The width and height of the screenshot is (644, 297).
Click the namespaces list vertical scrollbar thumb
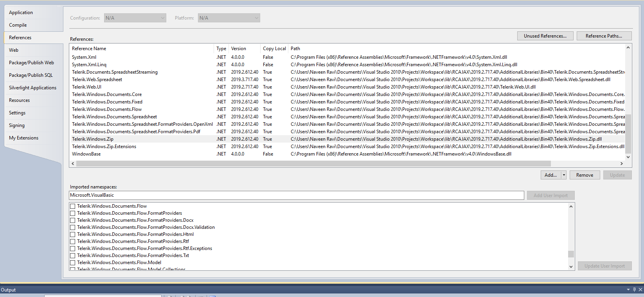[571, 254]
